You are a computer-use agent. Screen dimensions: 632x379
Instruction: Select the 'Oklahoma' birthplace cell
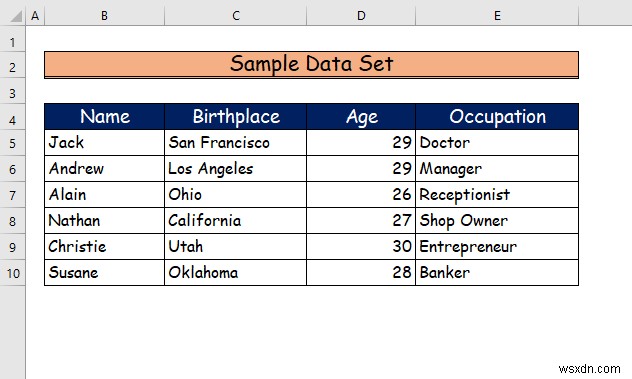[x=235, y=273]
